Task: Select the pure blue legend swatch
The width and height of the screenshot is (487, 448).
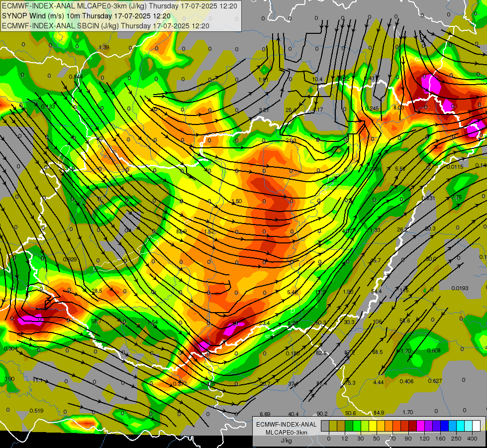Action: 444,426
